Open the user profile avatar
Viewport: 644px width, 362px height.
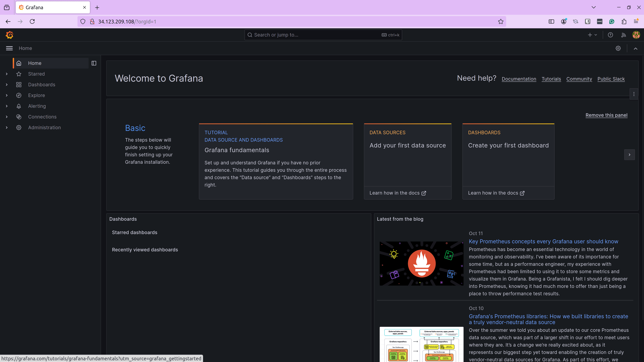tap(636, 35)
